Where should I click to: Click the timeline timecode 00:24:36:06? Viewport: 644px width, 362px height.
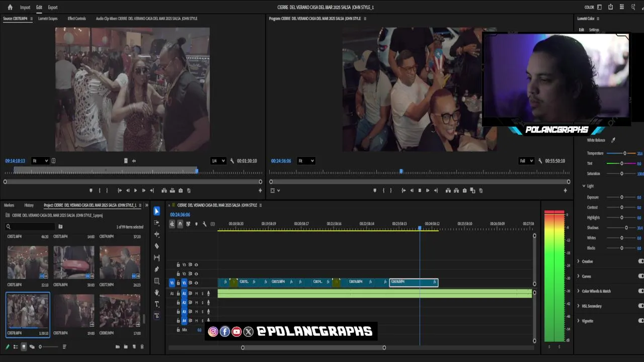pos(180,215)
